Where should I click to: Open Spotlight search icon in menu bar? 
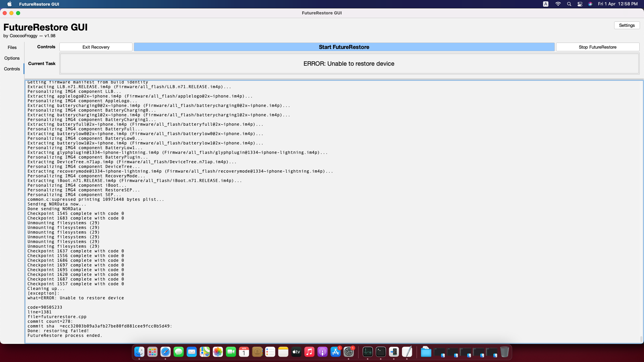tap(569, 4)
